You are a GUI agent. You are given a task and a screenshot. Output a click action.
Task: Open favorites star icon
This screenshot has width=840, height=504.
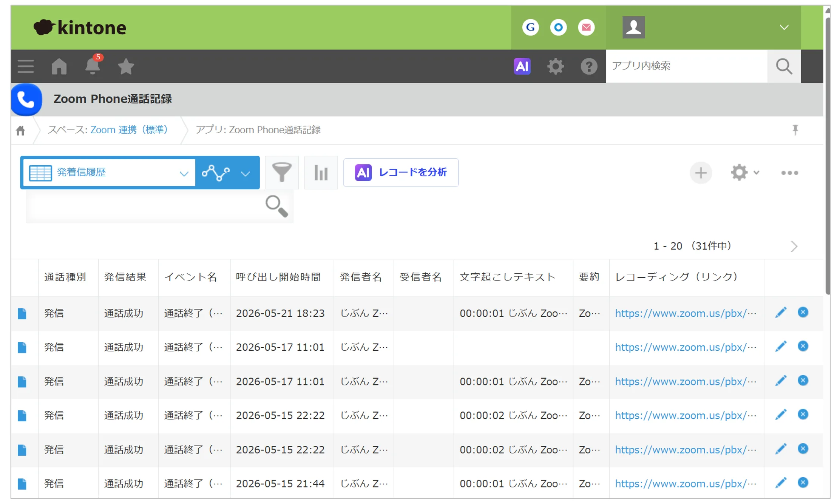pos(126,66)
